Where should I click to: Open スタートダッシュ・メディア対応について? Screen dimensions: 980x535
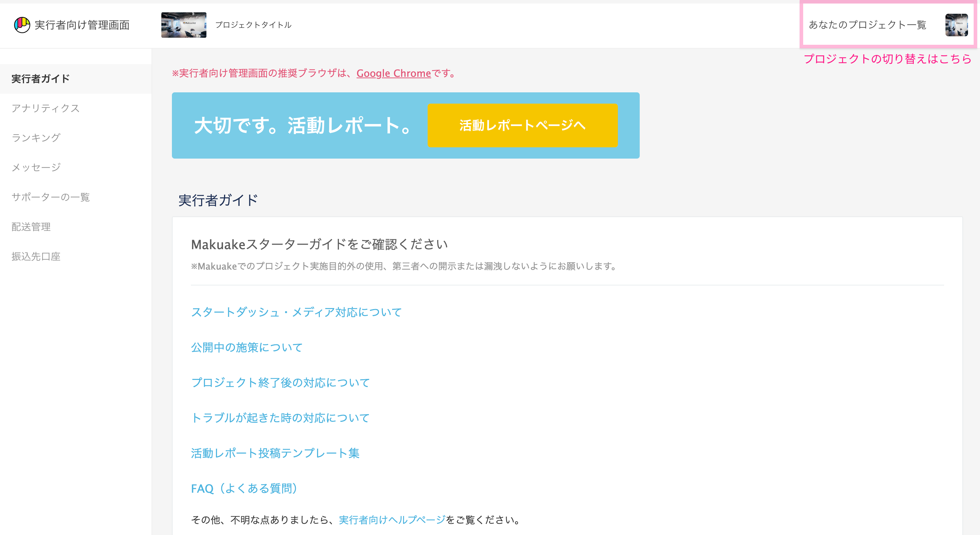(x=296, y=312)
